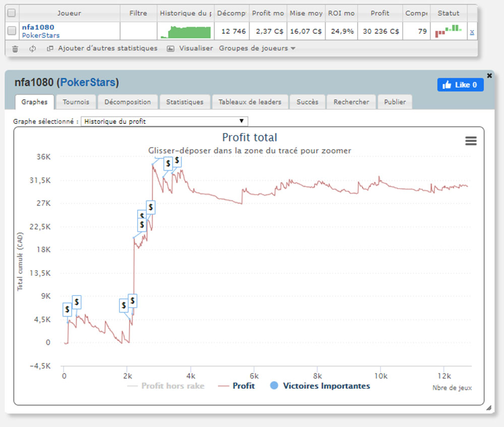Click the resize handle at panel corner
The image size is (504, 427).
pos(488,409)
